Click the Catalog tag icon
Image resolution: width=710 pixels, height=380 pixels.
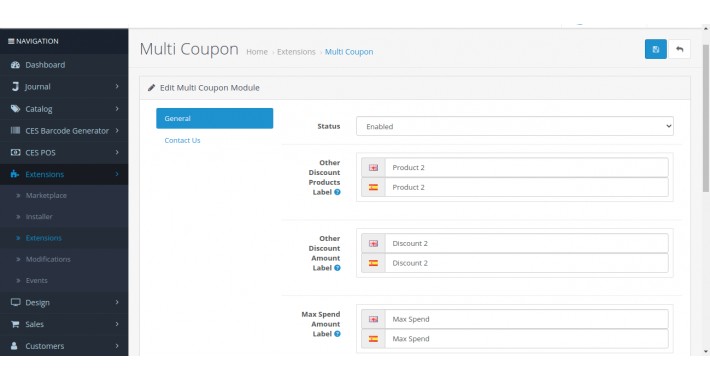pos(15,109)
